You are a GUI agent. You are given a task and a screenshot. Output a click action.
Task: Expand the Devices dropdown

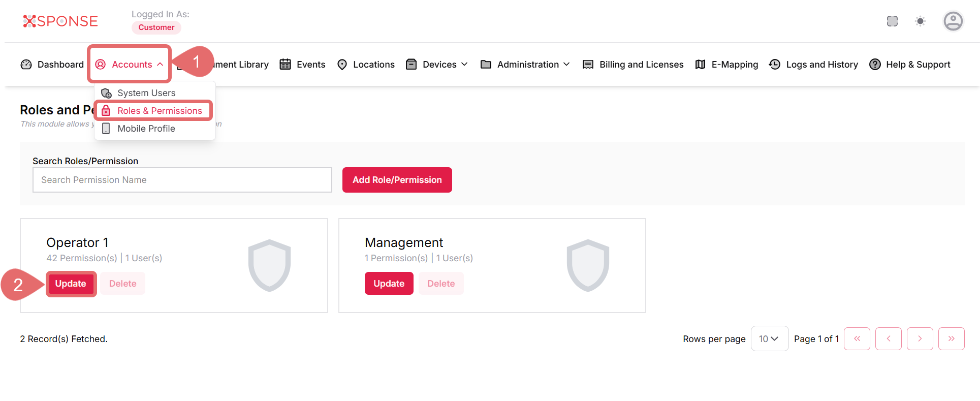pyautogui.click(x=437, y=65)
